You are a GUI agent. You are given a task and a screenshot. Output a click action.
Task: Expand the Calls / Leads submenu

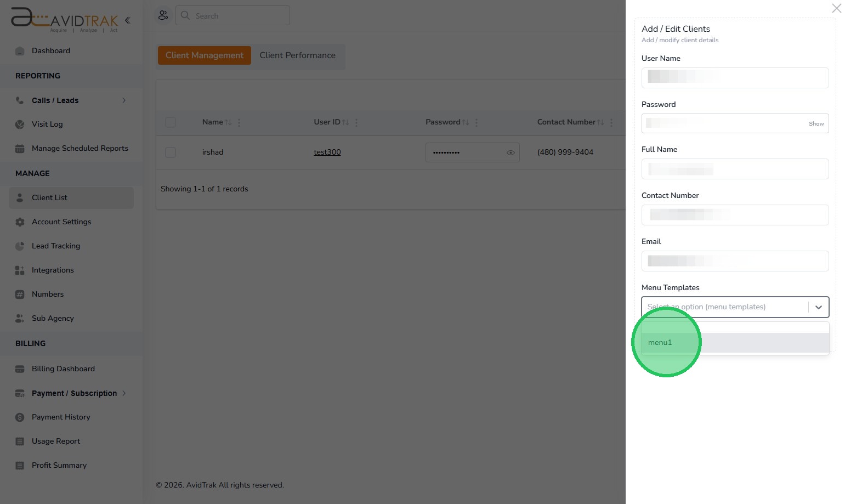coord(124,100)
